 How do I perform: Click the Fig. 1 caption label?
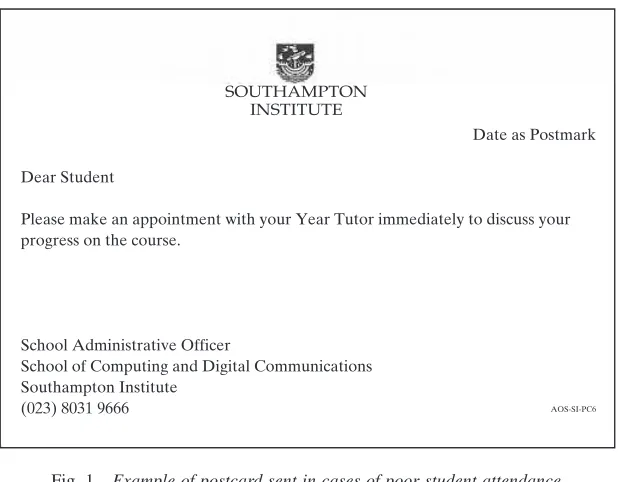73,478
